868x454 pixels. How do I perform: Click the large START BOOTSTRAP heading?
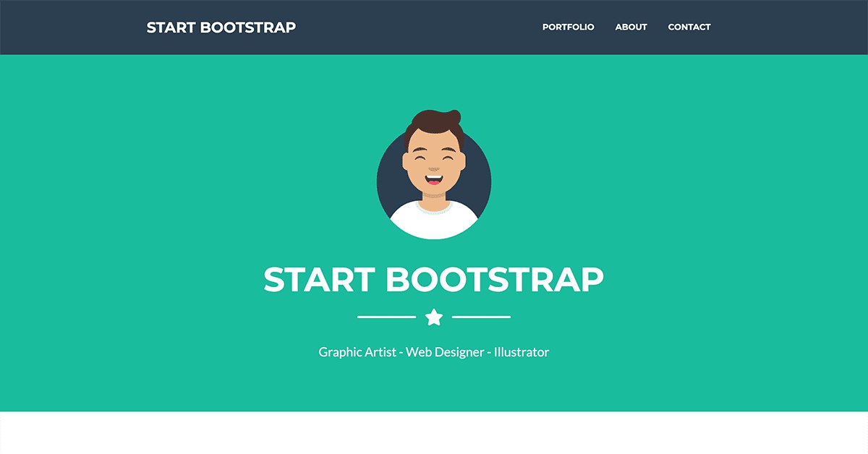tap(434, 280)
